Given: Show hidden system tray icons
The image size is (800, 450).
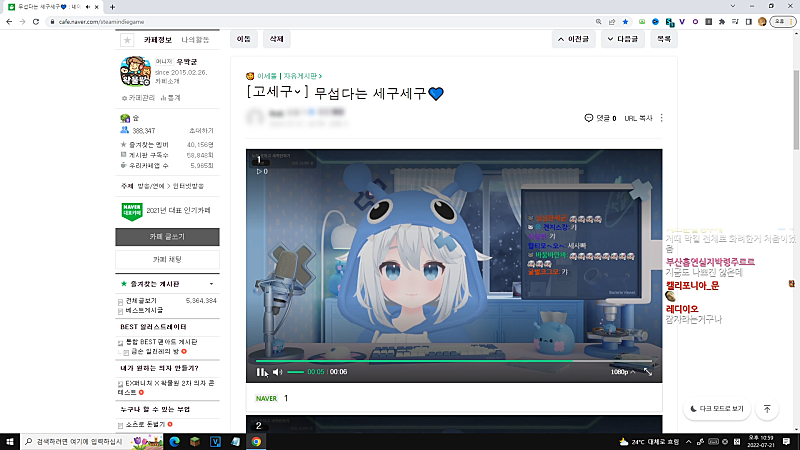Looking at the screenshot, I should pyautogui.click(x=688, y=442).
